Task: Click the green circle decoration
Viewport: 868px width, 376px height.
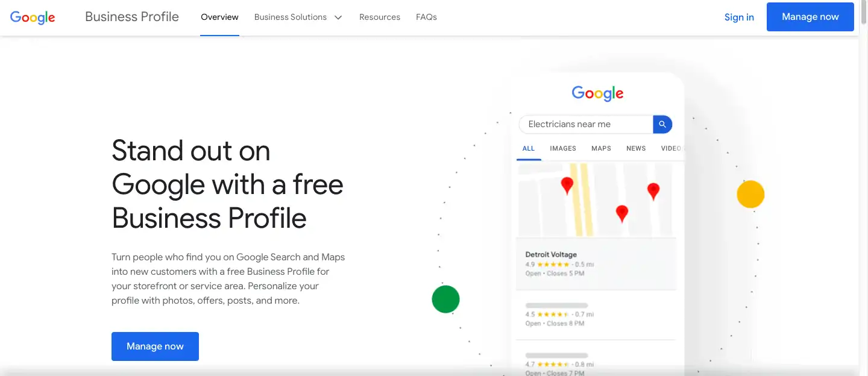Action: click(446, 299)
